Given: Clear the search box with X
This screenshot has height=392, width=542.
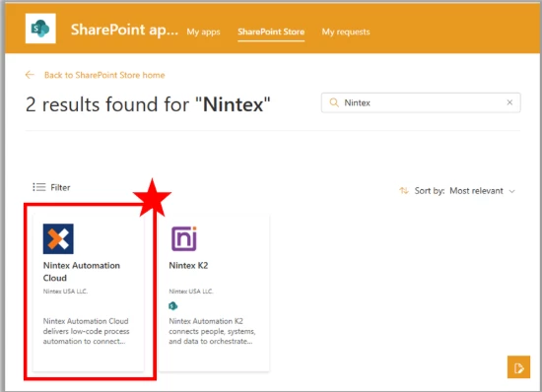Looking at the screenshot, I should tap(509, 102).
